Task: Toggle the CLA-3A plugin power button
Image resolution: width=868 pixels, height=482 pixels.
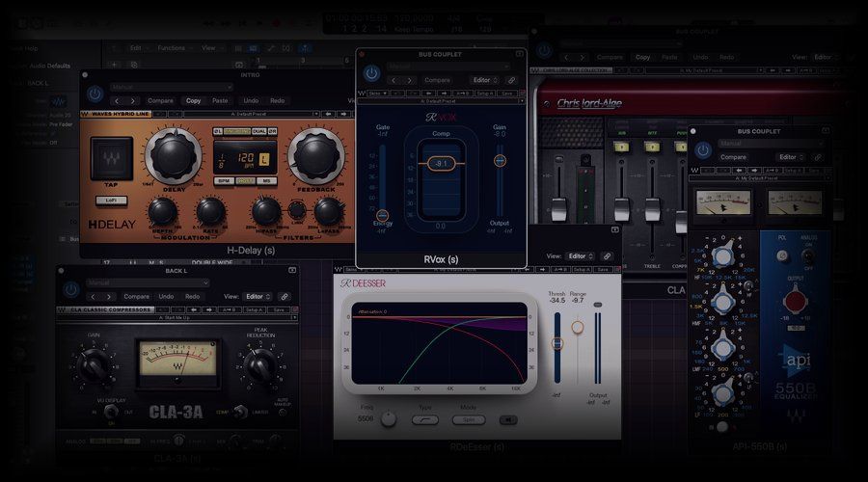Action: point(70,289)
